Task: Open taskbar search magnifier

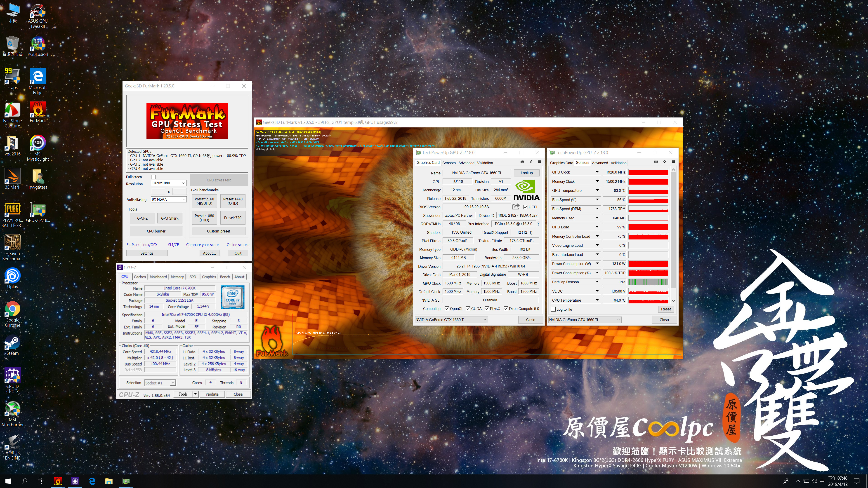Action: point(24,481)
